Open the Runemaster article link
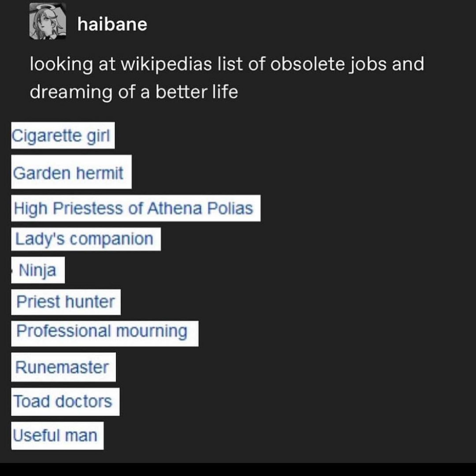 [x=62, y=367]
